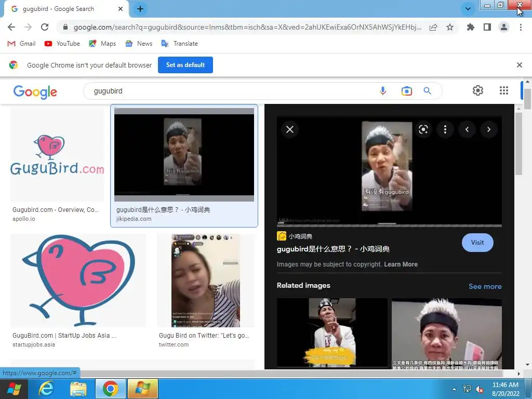Open the Learn More copyright link
The width and height of the screenshot is (532, 399).
[401, 264]
